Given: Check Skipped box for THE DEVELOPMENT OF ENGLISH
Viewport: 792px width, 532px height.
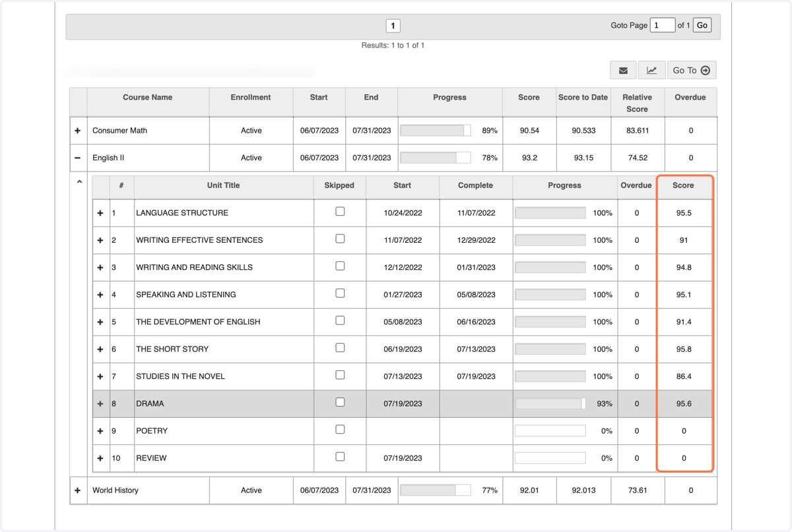Looking at the screenshot, I should (x=340, y=320).
